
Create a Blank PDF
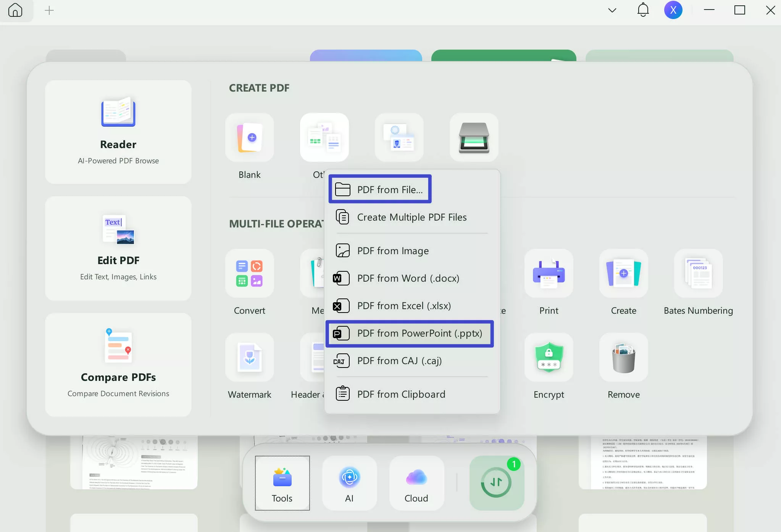(249, 138)
